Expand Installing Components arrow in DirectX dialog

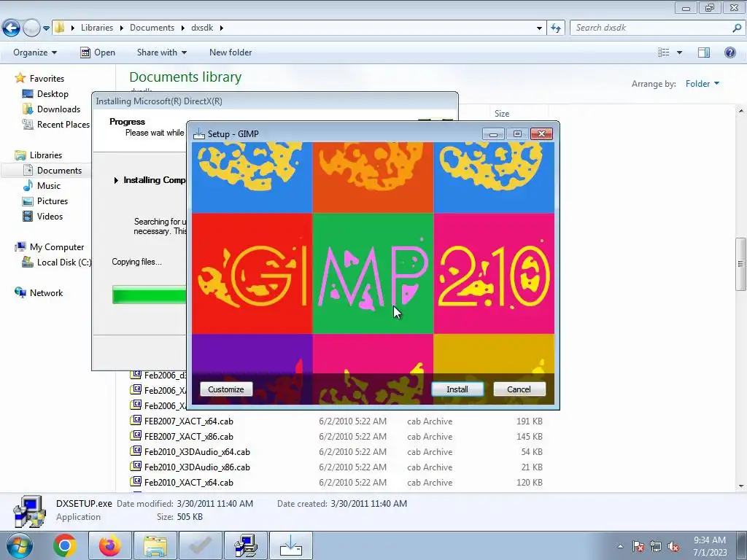click(116, 181)
